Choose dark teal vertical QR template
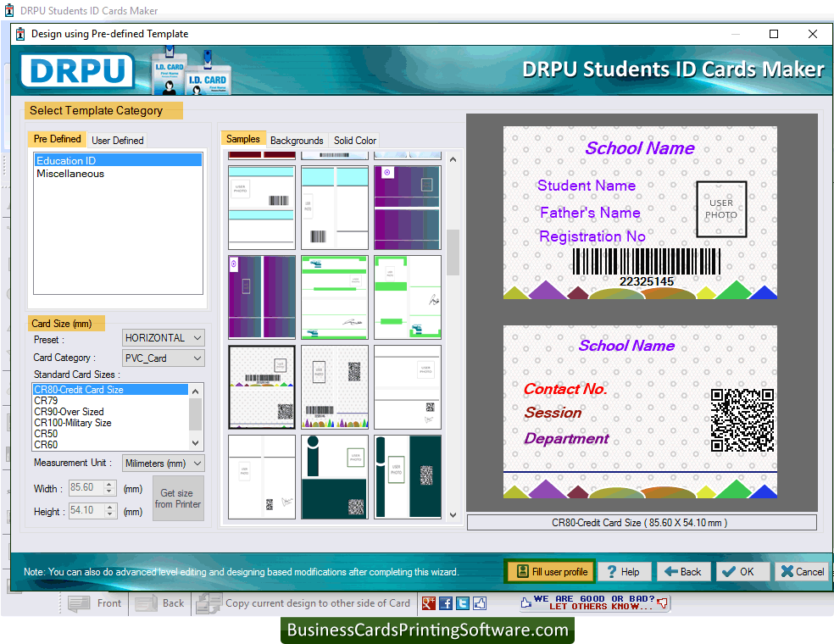The image size is (834, 644). [408, 477]
